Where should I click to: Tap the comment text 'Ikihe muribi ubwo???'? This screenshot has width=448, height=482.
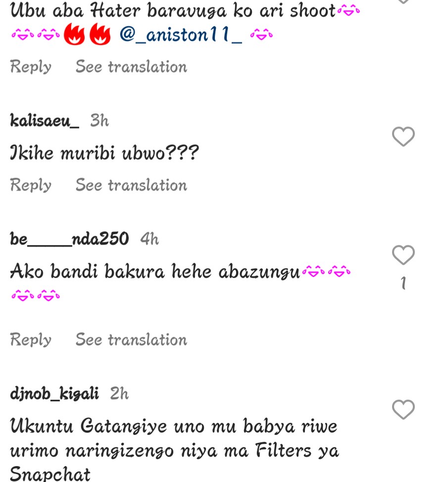pyautogui.click(x=104, y=153)
